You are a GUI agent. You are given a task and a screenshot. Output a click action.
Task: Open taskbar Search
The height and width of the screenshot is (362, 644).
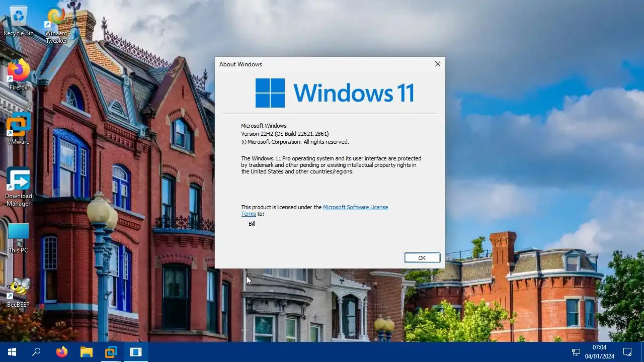(36, 352)
